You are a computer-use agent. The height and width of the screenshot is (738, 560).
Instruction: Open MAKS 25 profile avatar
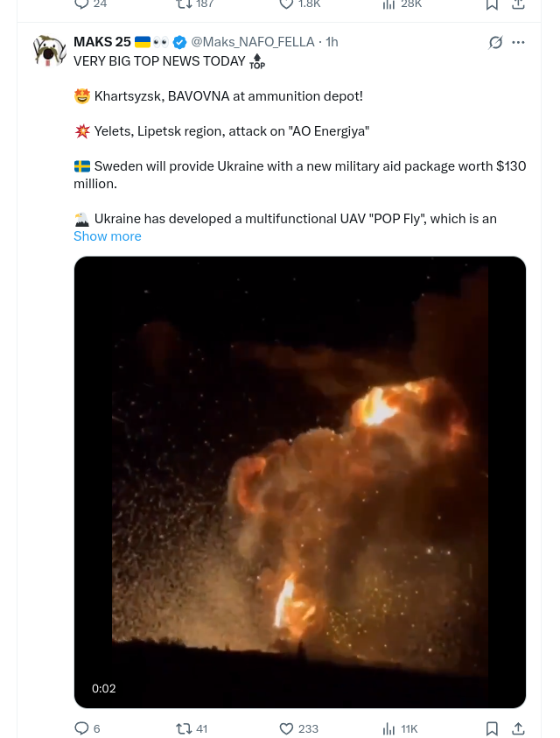click(49, 51)
